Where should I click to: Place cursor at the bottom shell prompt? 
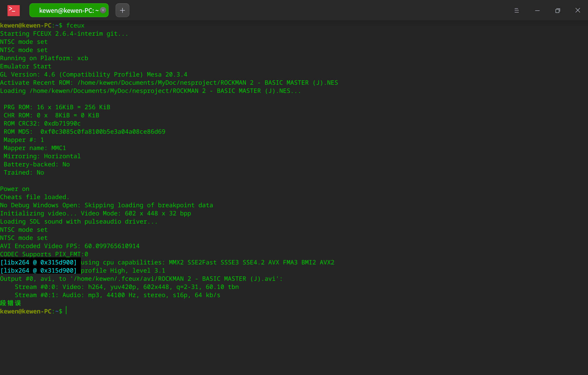pos(66,311)
